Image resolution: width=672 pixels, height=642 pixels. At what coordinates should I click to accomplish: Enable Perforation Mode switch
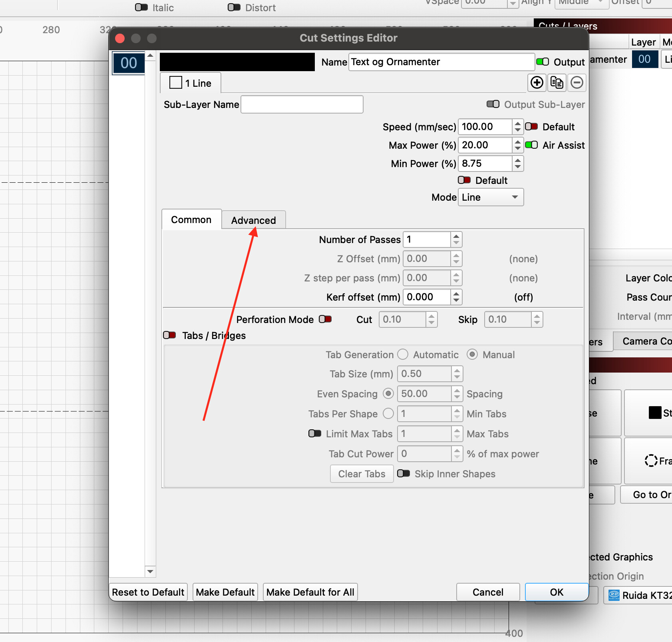(x=325, y=319)
